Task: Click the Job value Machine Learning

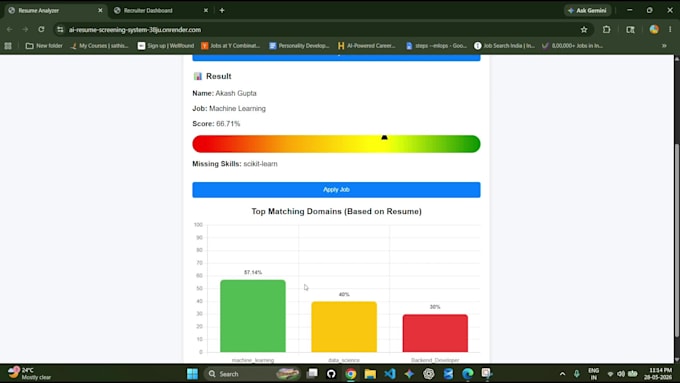Action: pyautogui.click(x=237, y=108)
